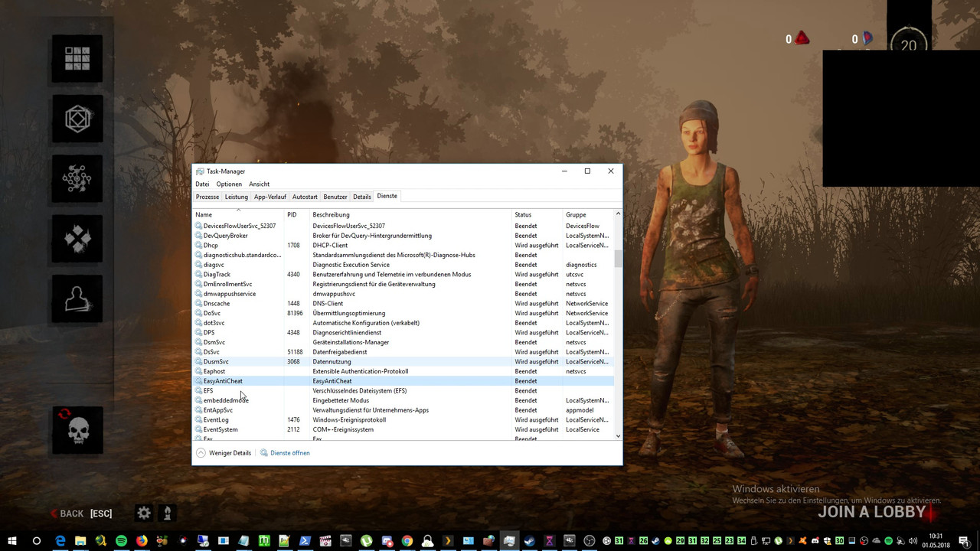This screenshot has width=980, height=551.
Task: Open the Windows notification center
Action: coord(965,541)
